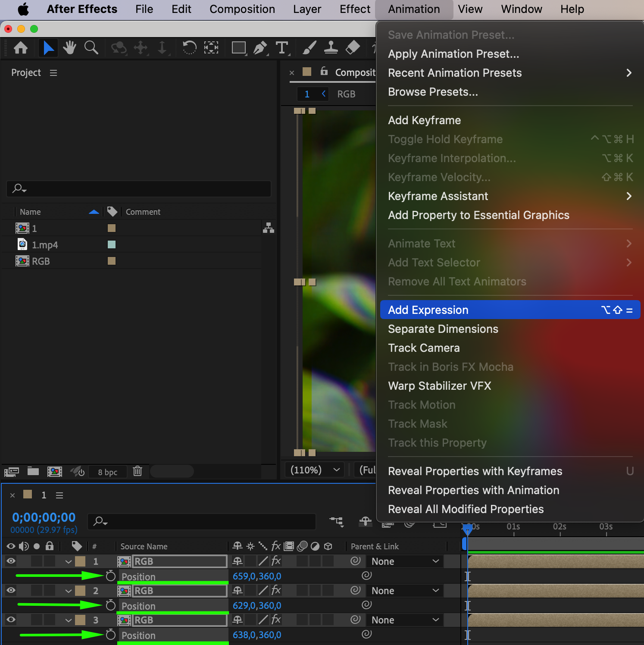Click Separate Dimensions menu item

pyautogui.click(x=443, y=329)
